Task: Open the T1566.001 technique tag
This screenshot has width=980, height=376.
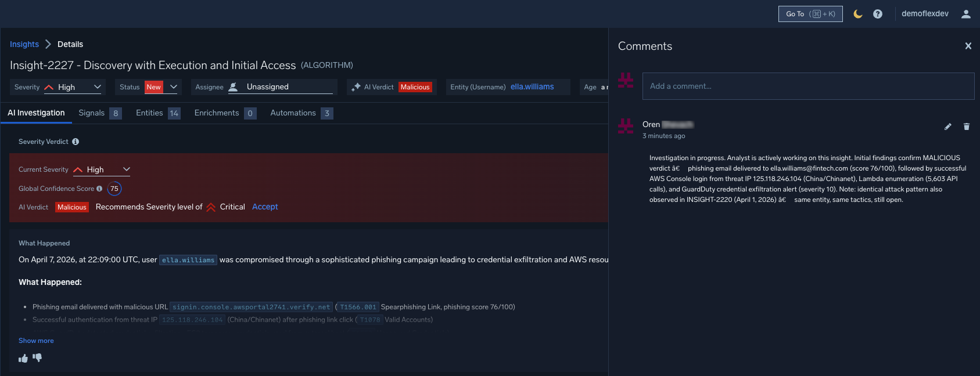Action: coord(358,307)
